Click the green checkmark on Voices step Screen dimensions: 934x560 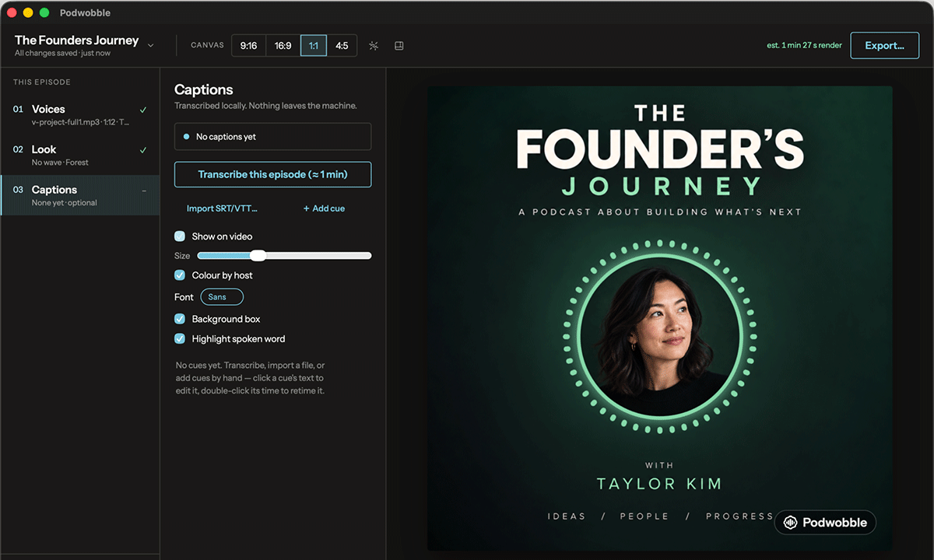pos(143,110)
